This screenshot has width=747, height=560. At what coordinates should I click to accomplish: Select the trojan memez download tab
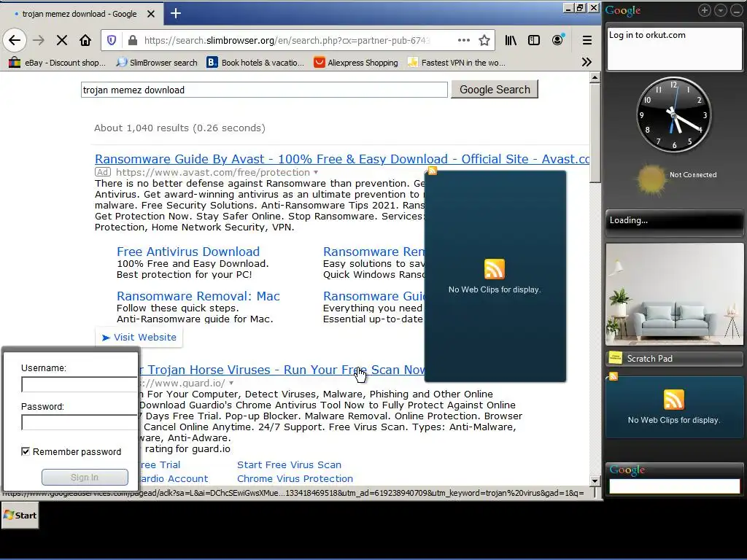point(81,14)
